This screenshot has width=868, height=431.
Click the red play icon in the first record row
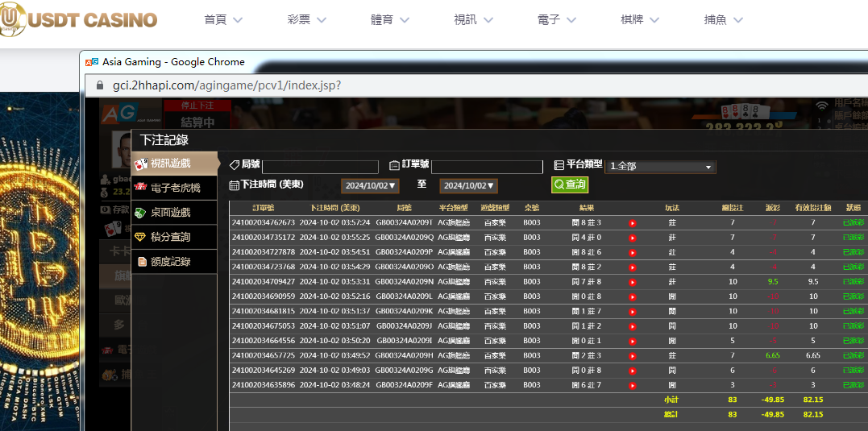pyautogui.click(x=632, y=223)
